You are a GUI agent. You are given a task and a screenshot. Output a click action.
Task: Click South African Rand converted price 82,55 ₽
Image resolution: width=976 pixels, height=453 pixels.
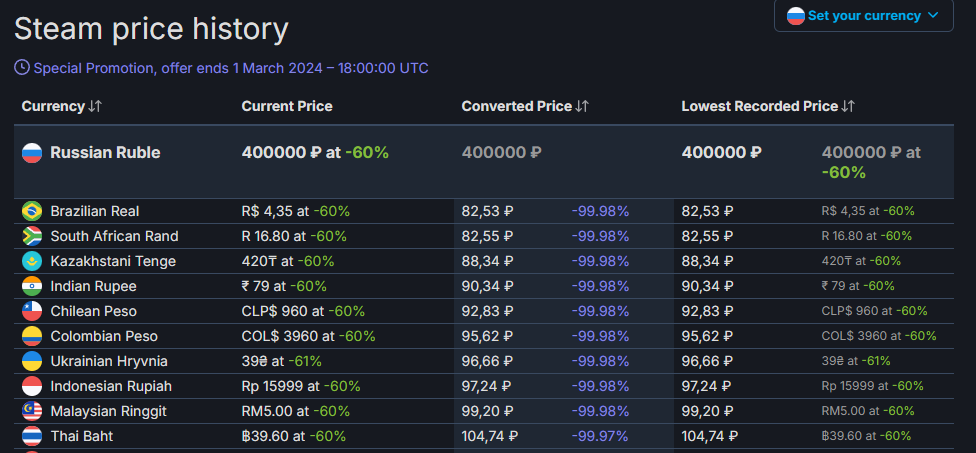[x=487, y=236]
